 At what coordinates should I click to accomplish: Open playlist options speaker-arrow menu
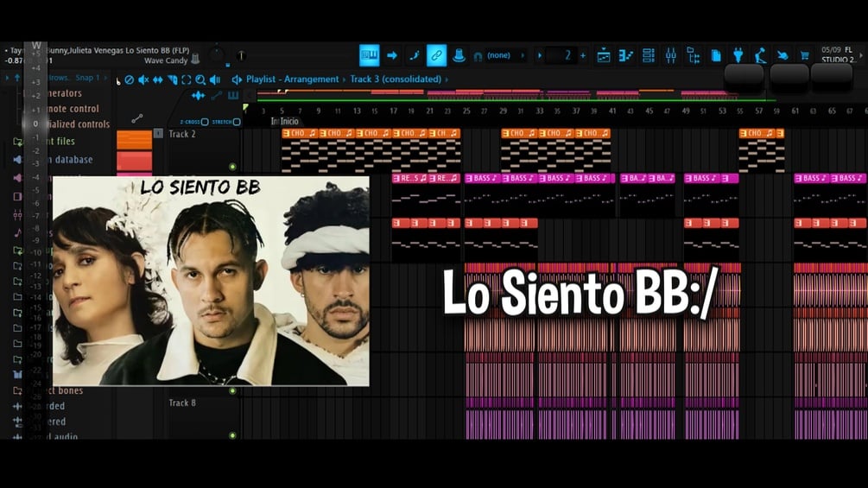237,79
